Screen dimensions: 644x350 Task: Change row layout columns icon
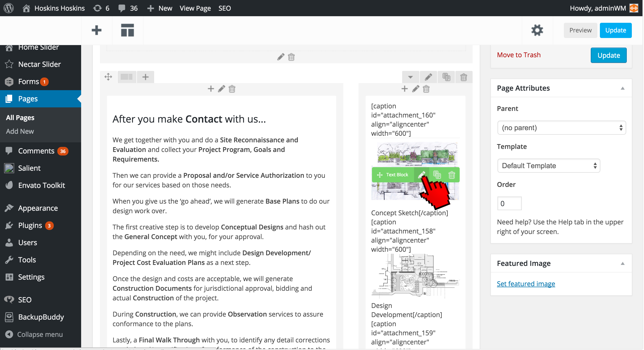[x=127, y=77]
